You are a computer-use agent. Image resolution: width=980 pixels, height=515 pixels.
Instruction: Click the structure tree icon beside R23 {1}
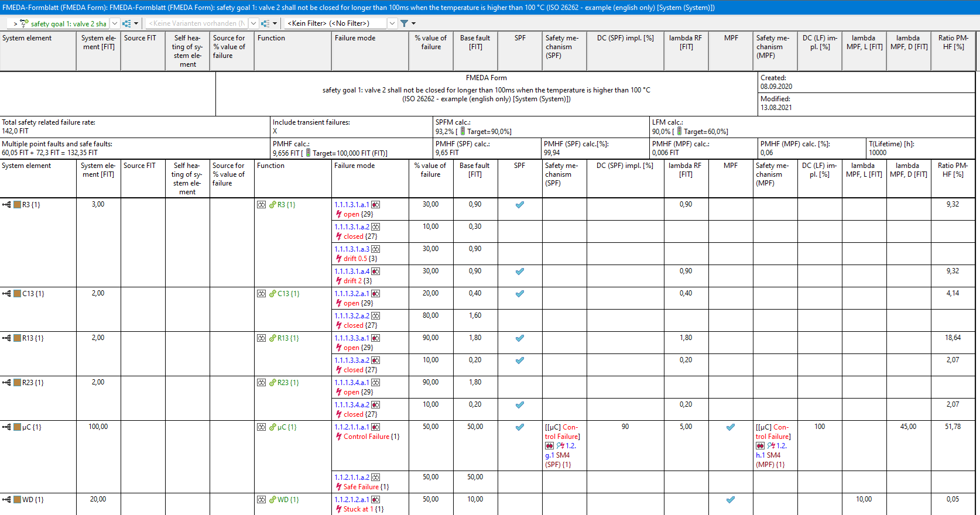[x=6, y=383]
